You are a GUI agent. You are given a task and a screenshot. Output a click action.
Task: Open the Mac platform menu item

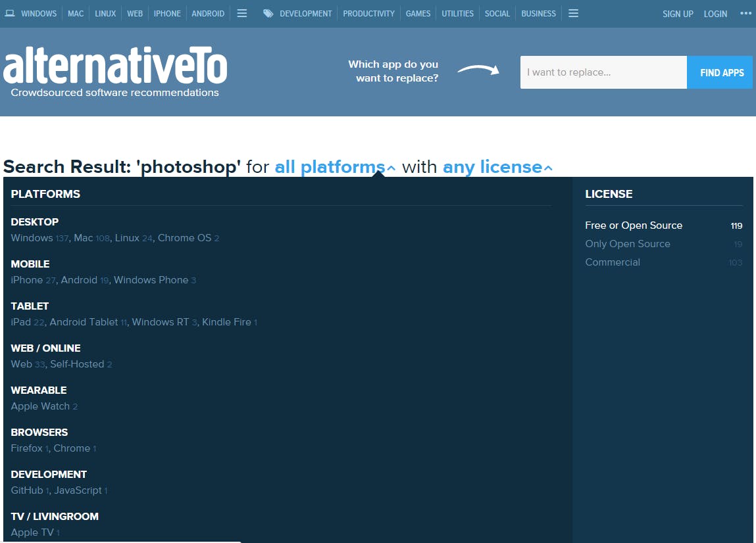pos(76,14)
